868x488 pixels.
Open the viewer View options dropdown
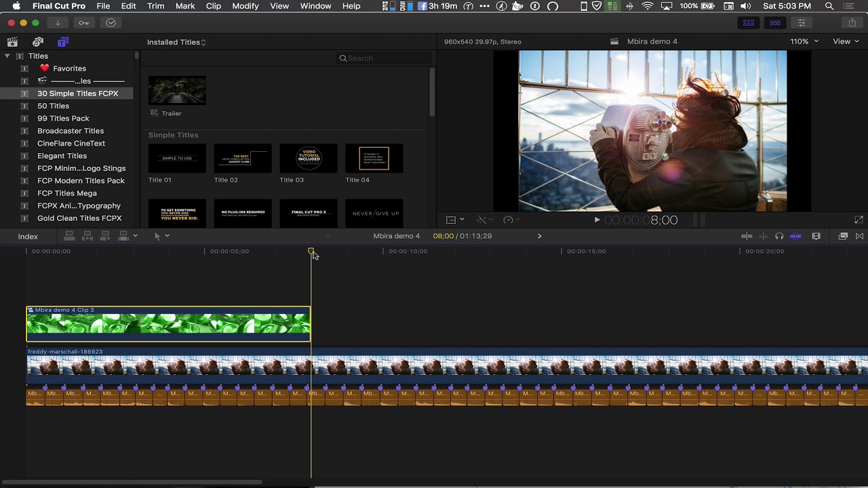click(x=846, y=41)
